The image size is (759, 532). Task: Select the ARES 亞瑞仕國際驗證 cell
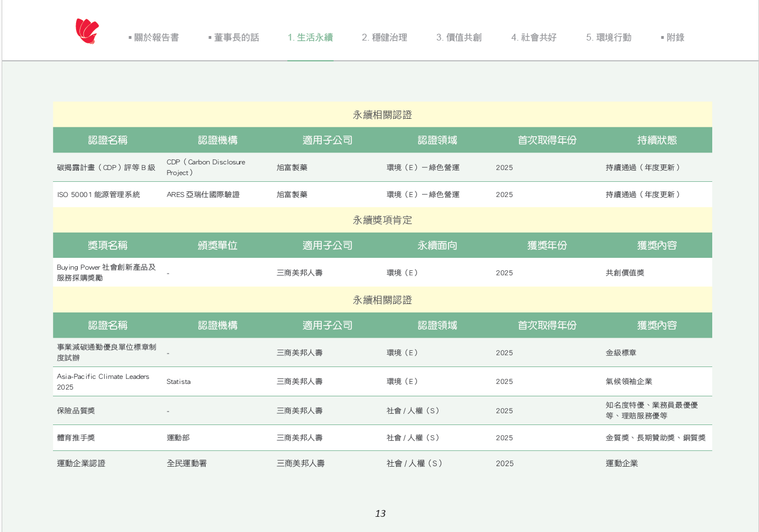click(203, 195)
